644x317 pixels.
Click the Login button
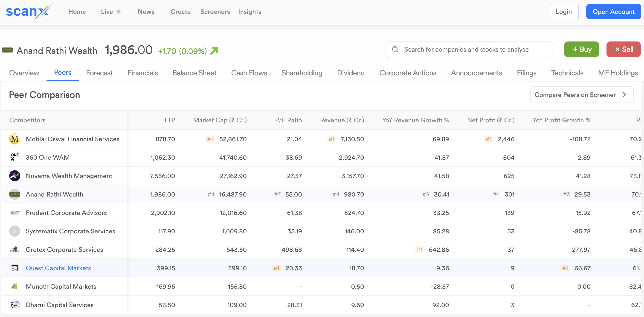point(563,12)
